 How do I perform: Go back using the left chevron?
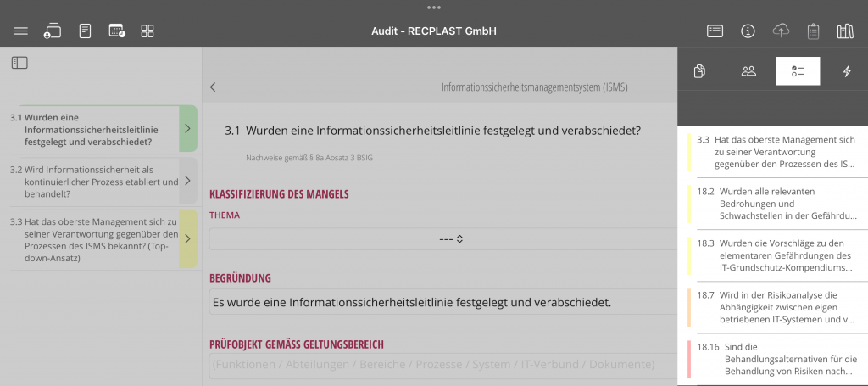coord(213,87)
